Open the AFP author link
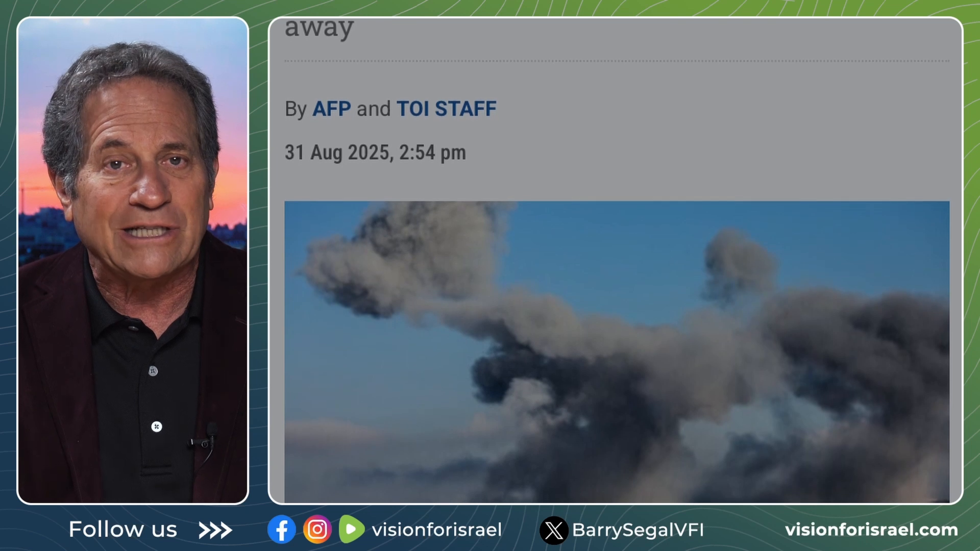The width and height of the screenshot is (980, 551). pyautogui.click(x=331, y=109)
